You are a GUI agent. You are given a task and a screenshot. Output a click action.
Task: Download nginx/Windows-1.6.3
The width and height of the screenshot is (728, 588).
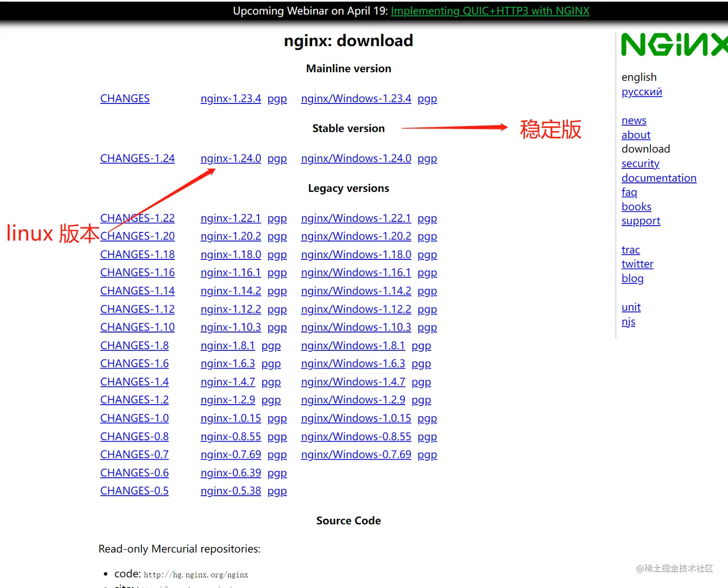tap(353, 363)
